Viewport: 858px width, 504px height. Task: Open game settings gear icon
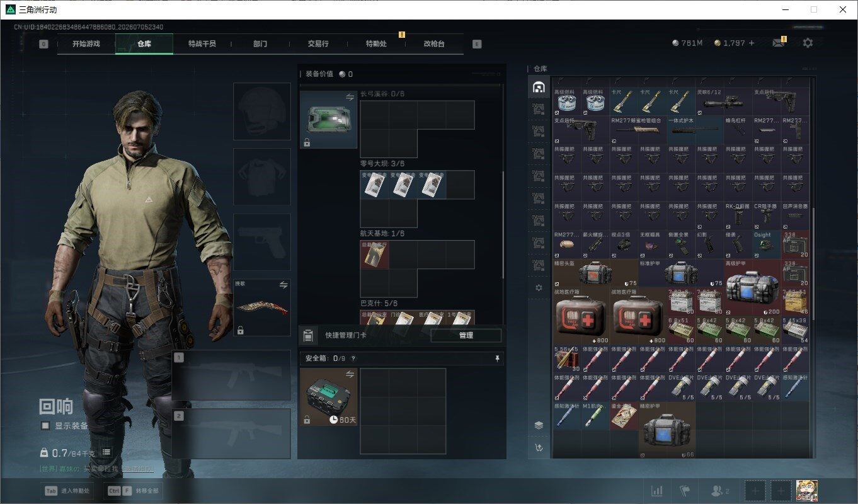tap(808, 43)
